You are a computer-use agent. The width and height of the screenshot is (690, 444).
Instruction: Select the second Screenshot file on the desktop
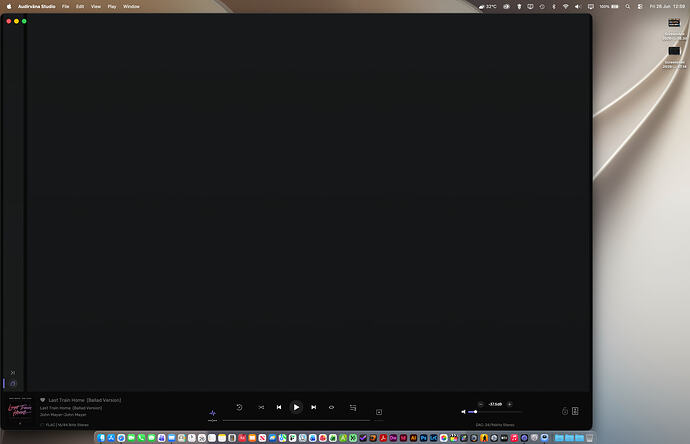point(674,57)
